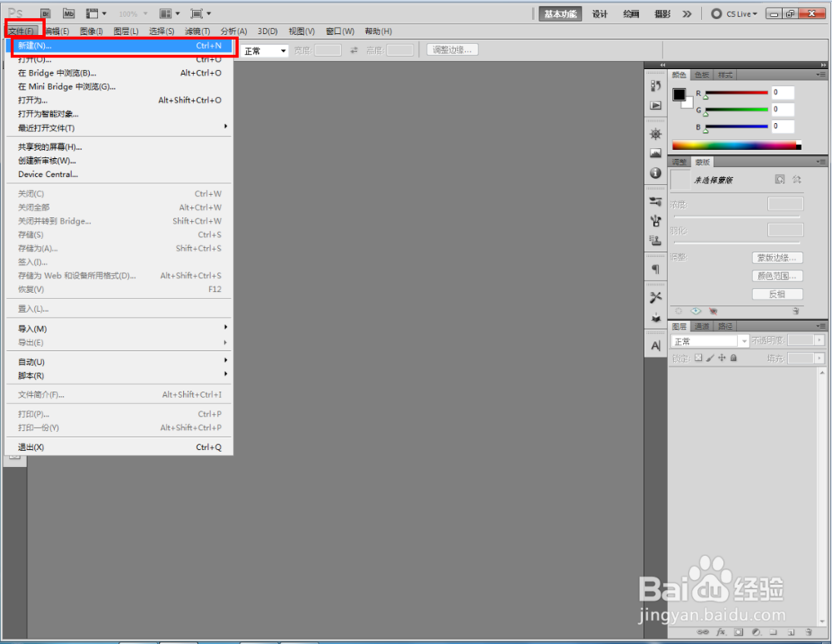Click the add pixel mask icon
832x644 pixels.
coord(780,179)
